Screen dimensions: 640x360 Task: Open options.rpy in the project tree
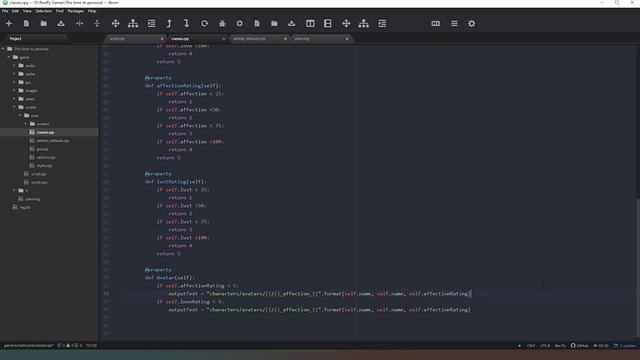(x=46, y=157)
